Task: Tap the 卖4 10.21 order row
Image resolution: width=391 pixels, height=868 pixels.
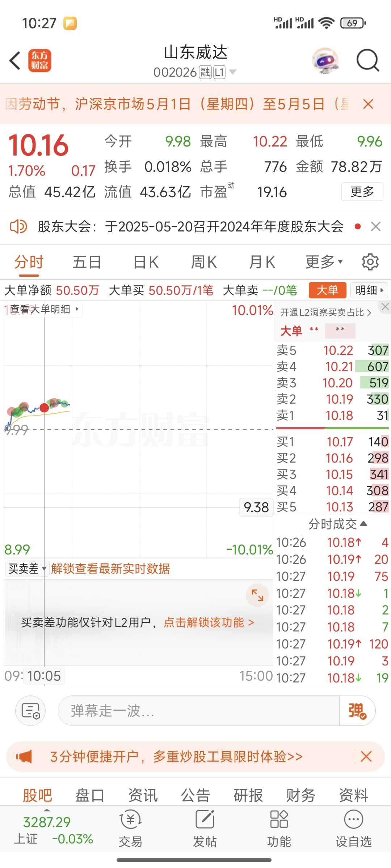Action: [332, 366]
